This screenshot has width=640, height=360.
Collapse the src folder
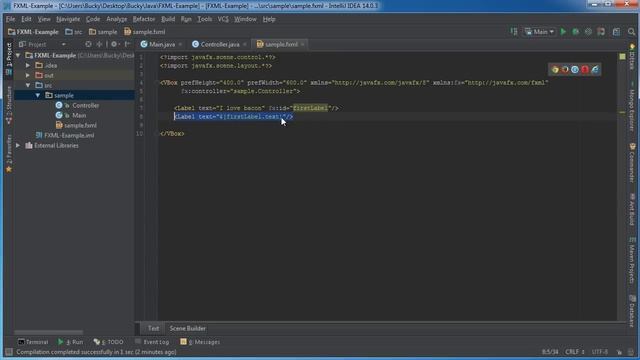[x=28, y=85]
